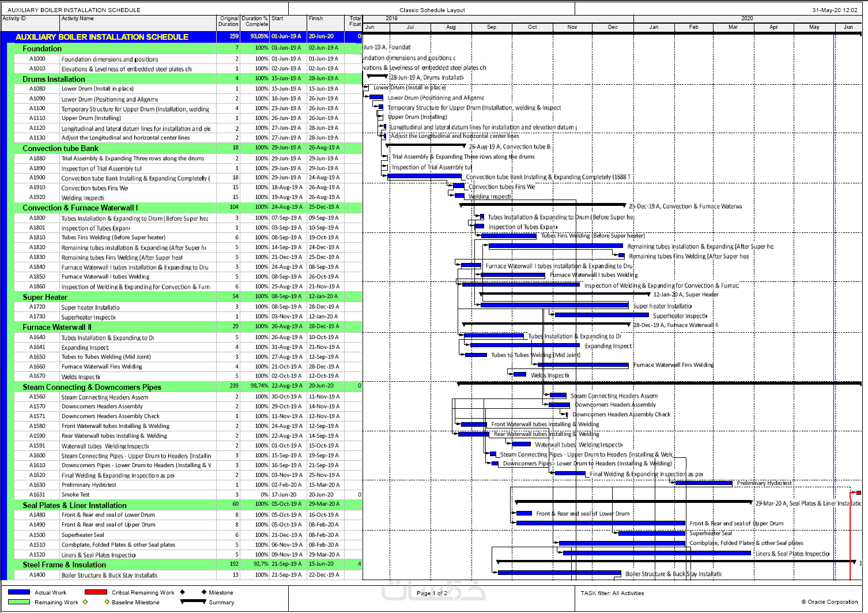Click the red Smoke Test critical bar
The width and height of the screenshot is (868, 613).
tap(858, 492)
